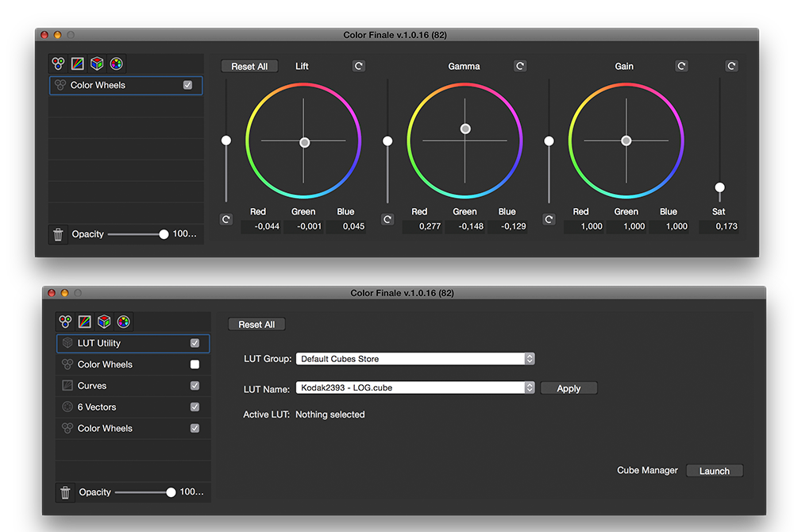Viewport: 794px width, 532px height.
Task: Reset the Lift color wheel
Action: coord(359,66)
